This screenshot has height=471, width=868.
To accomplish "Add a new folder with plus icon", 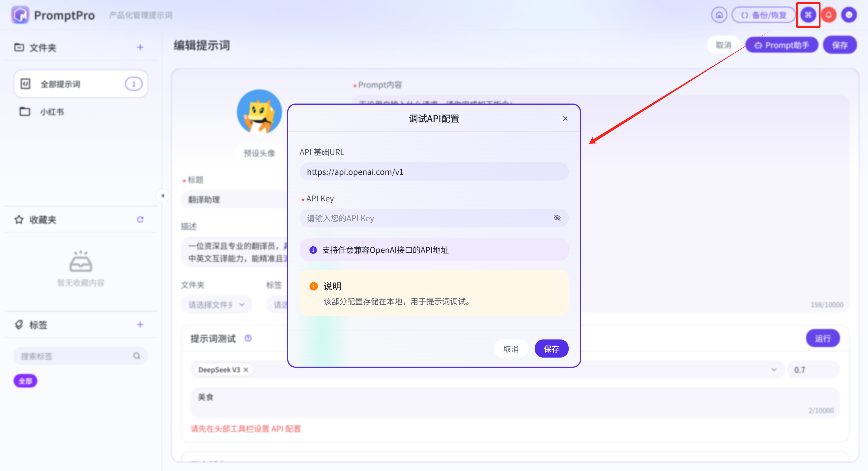I will click(x=140, y=47).
